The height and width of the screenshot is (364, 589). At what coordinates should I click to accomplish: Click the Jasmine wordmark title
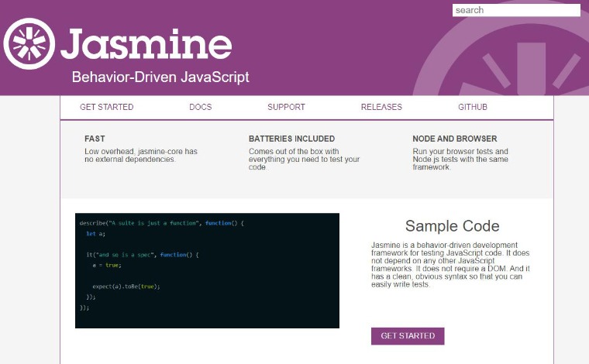(146, 43)
